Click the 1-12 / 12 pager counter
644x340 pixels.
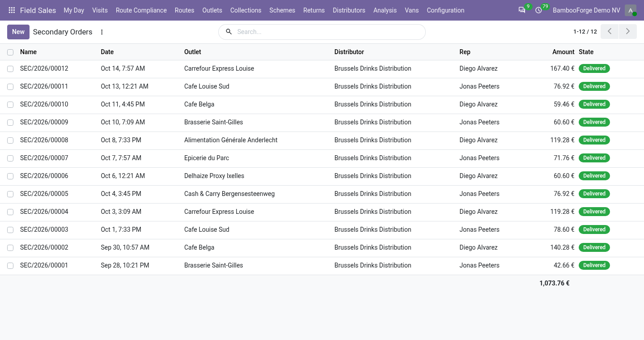pos(585,32)
